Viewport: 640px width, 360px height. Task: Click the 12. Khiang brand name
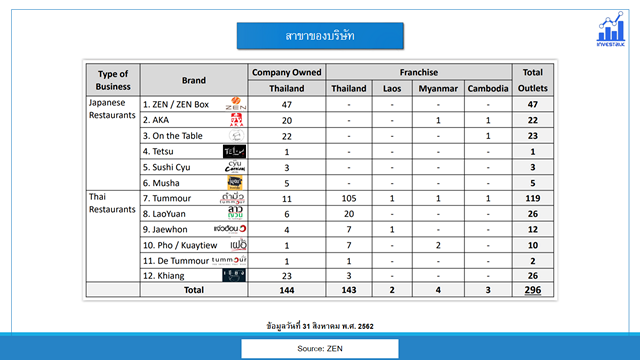(x=164, y=276)
